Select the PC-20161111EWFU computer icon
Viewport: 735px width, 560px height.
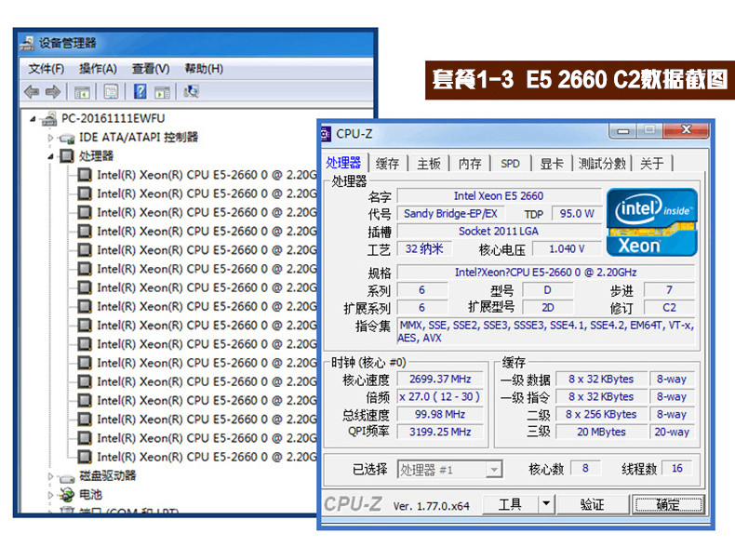[48, 118]
